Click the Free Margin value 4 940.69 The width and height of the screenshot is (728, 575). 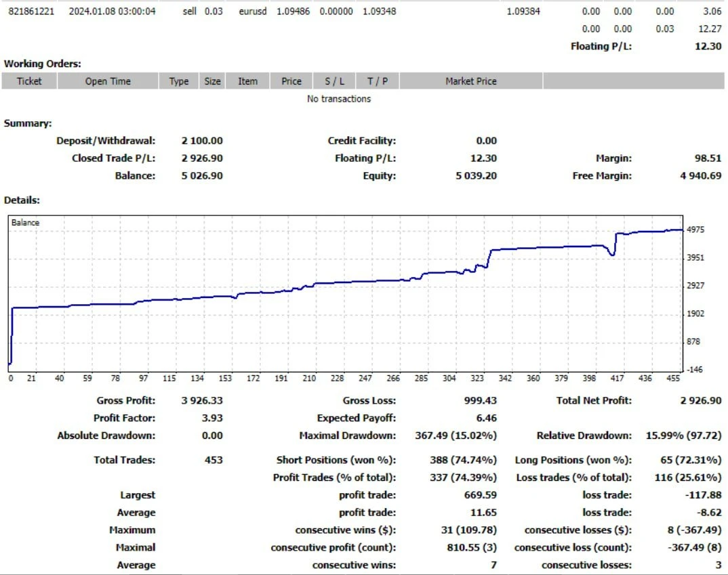tap(698, 176)
